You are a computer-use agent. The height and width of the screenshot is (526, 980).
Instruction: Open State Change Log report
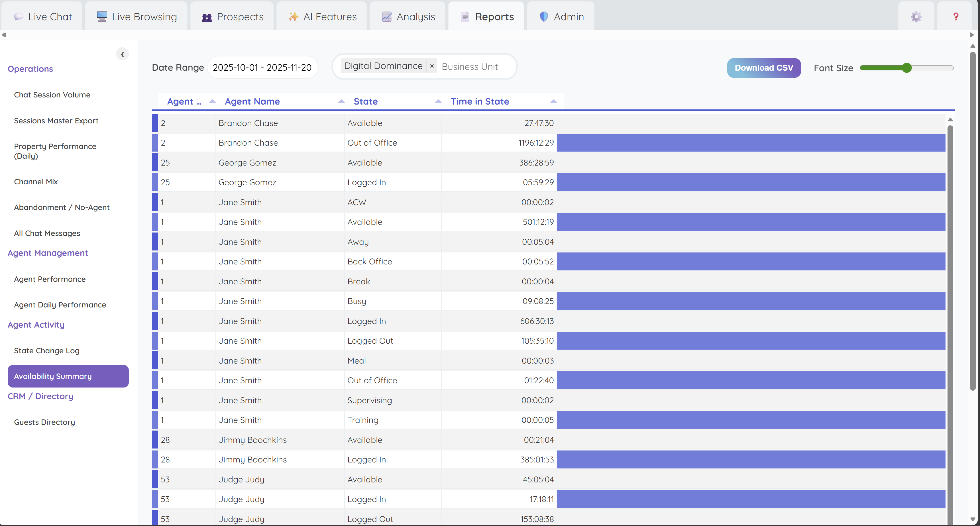[x=47, y=351]
